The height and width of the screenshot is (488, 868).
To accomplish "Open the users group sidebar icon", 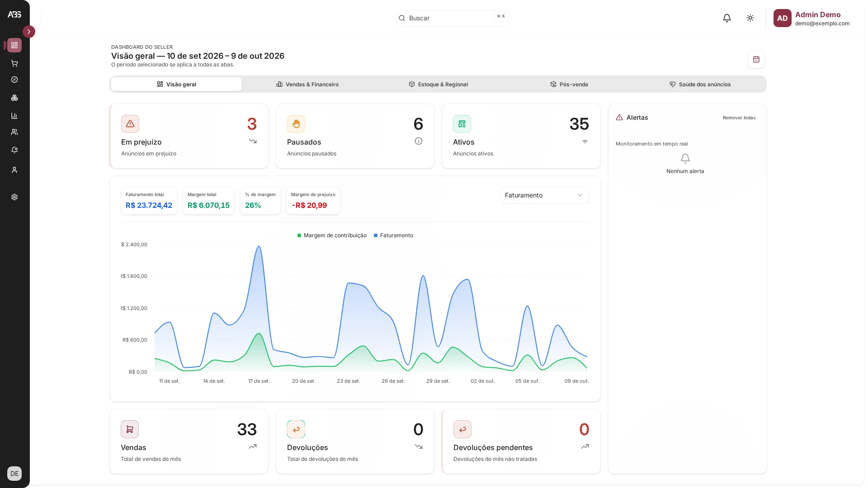I will [x=14, y=132].
